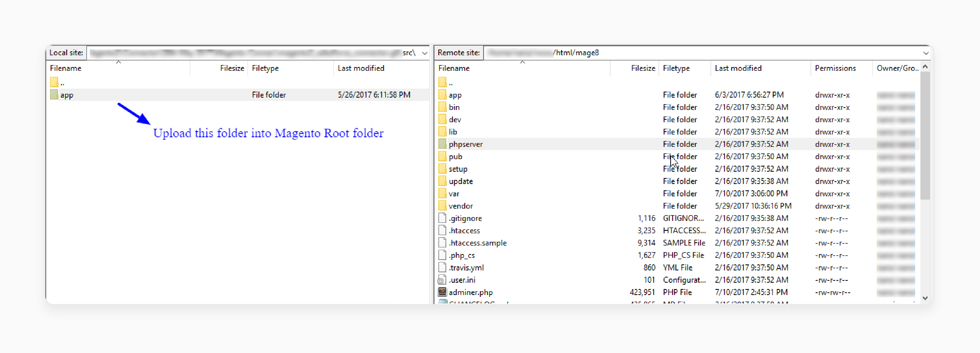Screen dimensions: 980x353
Task: Click the .php_cs file icon
Action: 442,255
